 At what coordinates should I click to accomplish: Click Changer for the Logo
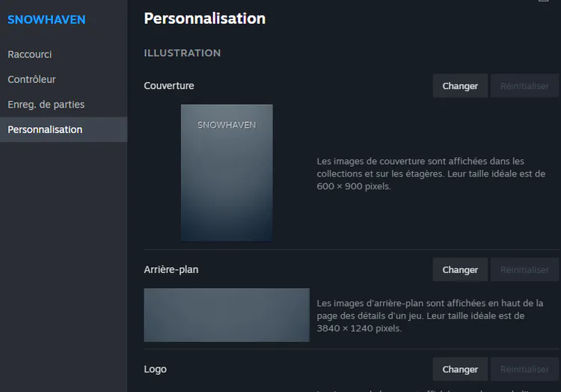pos(460,370)
